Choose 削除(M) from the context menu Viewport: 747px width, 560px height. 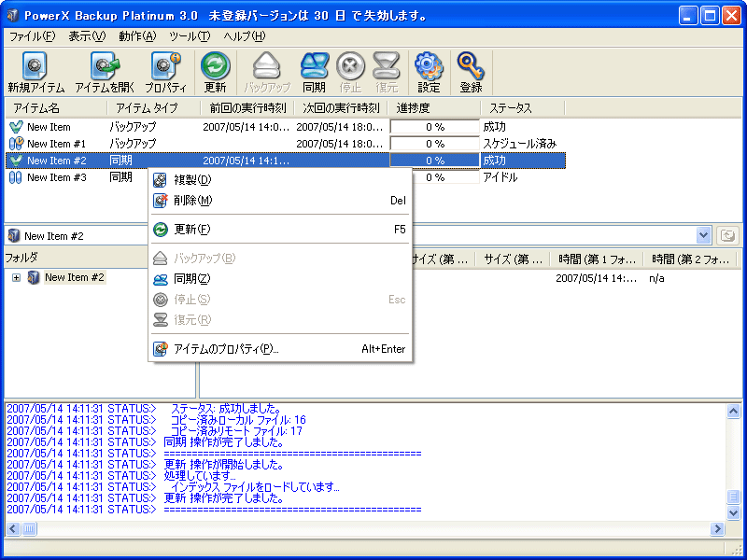pos(279,201)
